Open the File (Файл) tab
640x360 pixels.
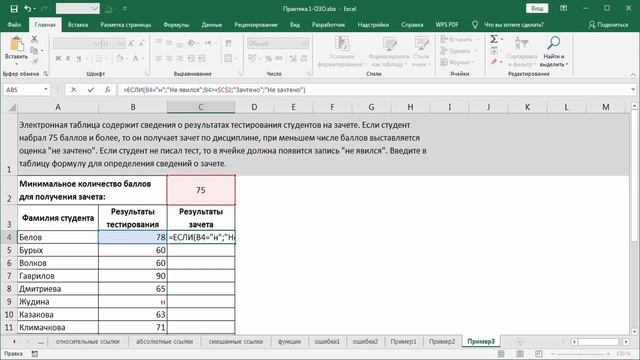(14, 25)
